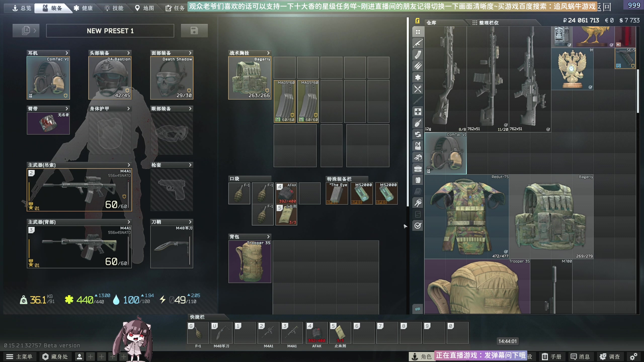This screenshot has height=362, width=644.
Task: Filter stash by magazines icon
Action: pos(418,55)
